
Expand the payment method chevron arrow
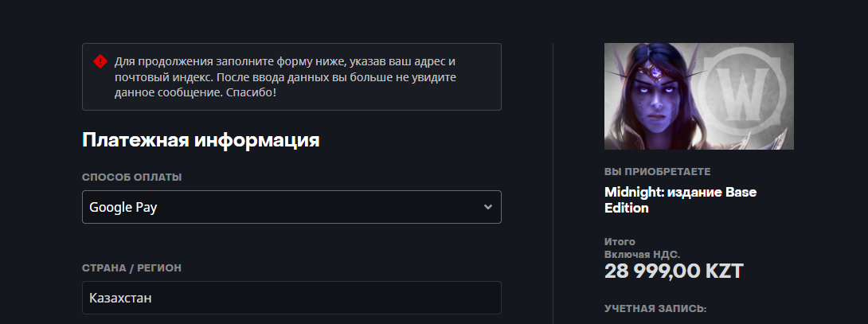pos(488,207)
